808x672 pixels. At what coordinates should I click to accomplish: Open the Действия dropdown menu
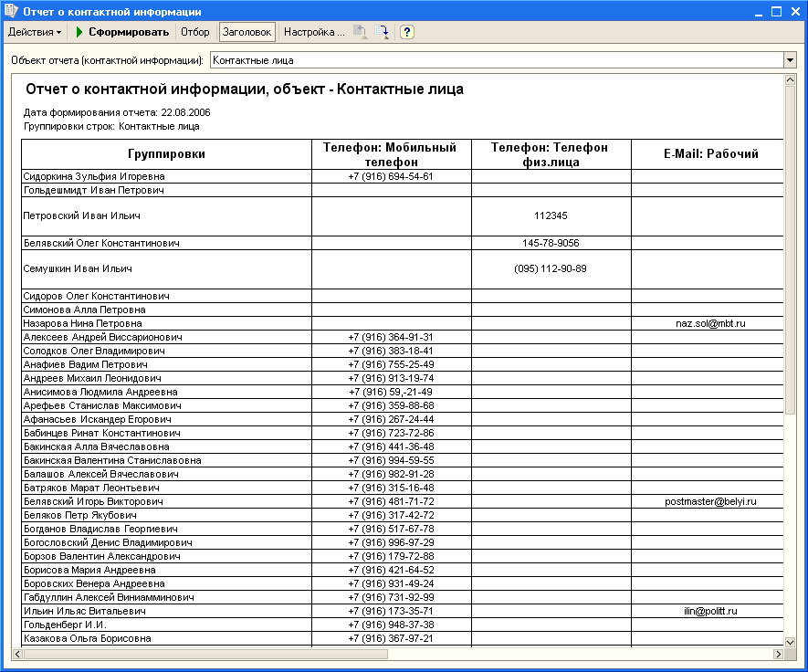(35, 32)
